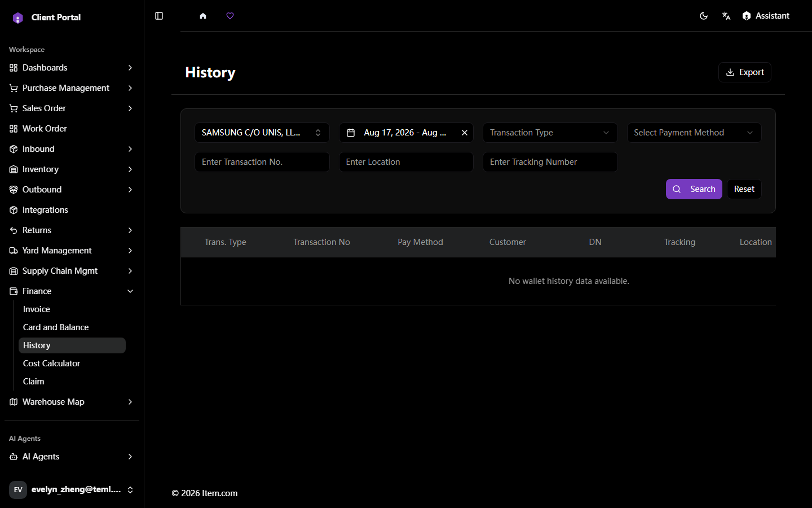The width and height of the screenshot is (812, 508).
Task: Focus the Enter Transaction No. field
Action: (x=262, y=162)
